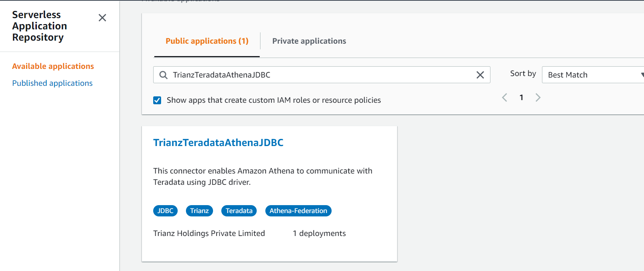This screenshot has height=271, width=644.
Task: Click the Trianz Holdings Private Limited publisher
Action: click(209, 233)
